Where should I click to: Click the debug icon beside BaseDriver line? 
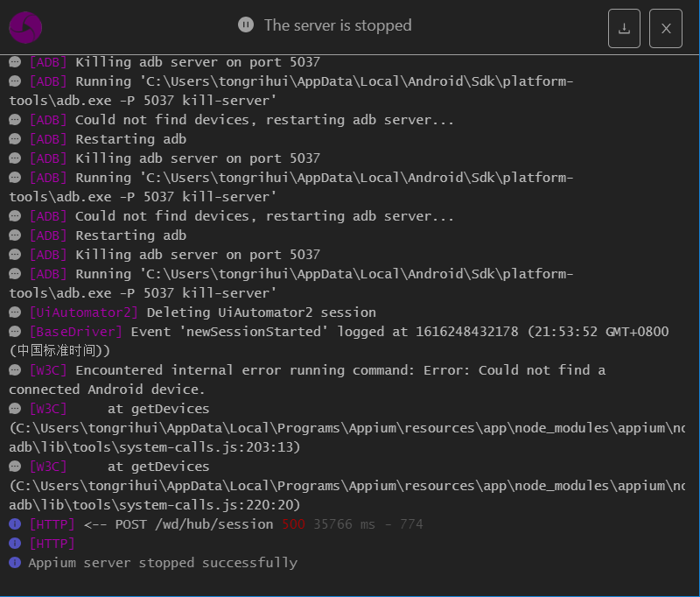click(x=15, y=331)
